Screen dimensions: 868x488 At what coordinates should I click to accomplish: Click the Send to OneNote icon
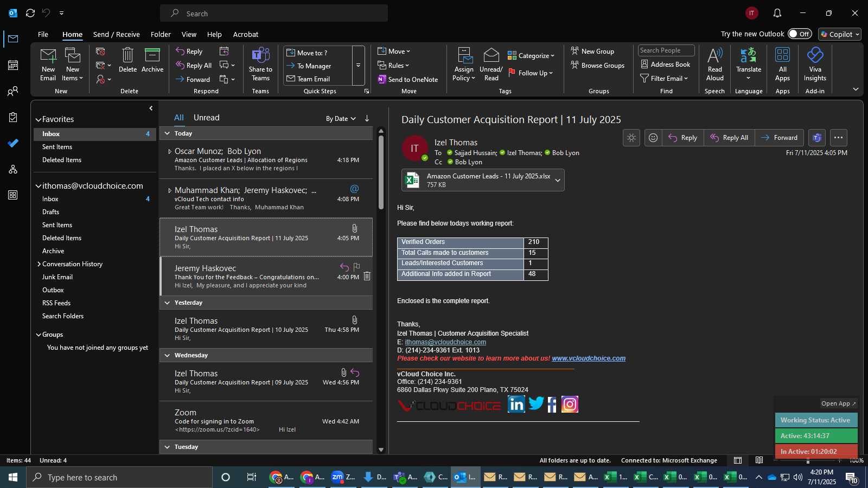click(408, 79)
